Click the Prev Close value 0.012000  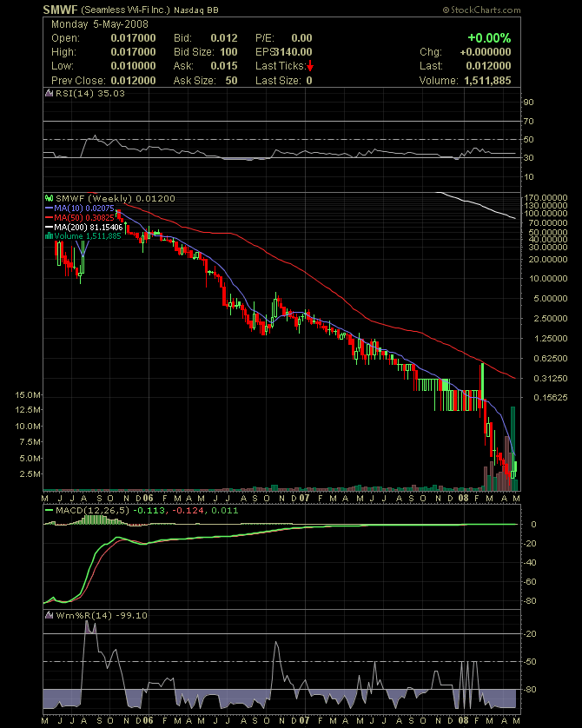coord(133,80)
